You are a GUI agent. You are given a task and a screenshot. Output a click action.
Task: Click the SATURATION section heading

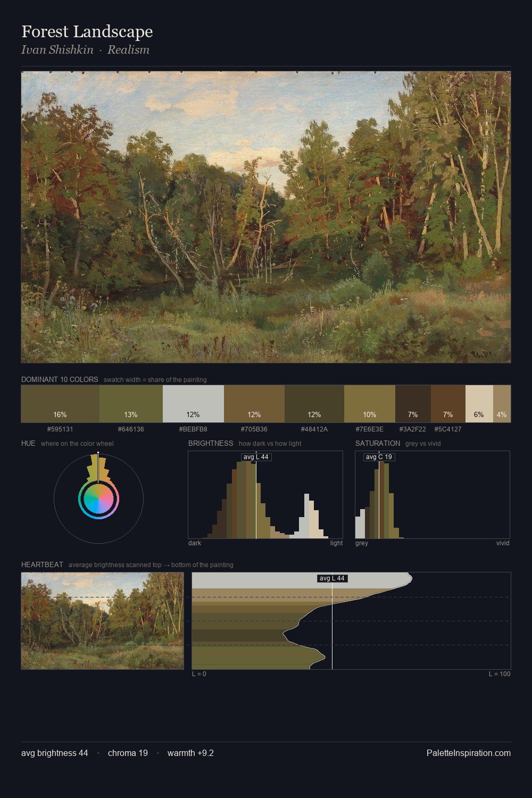(x=378, y=443)
